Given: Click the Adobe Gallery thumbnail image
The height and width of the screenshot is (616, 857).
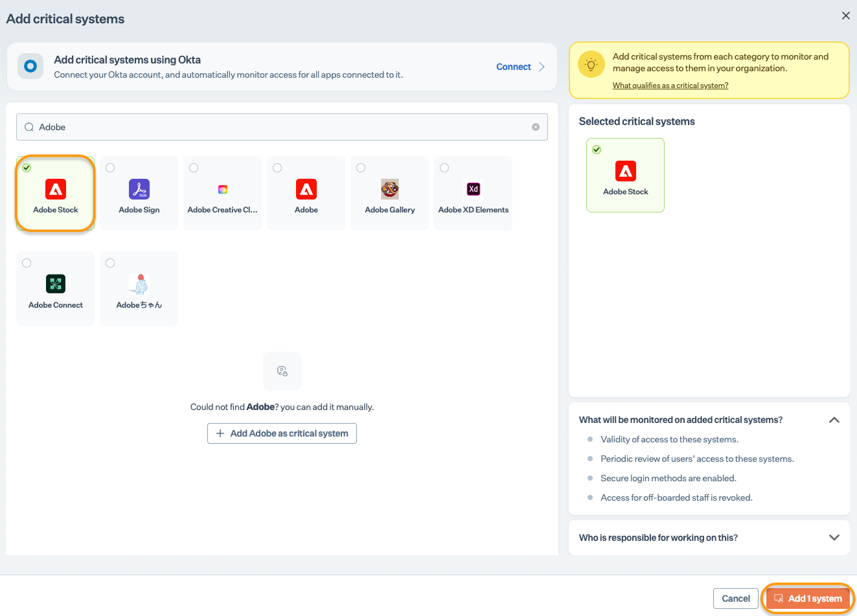Looking at the screenshot, I should tap(390, 189).
